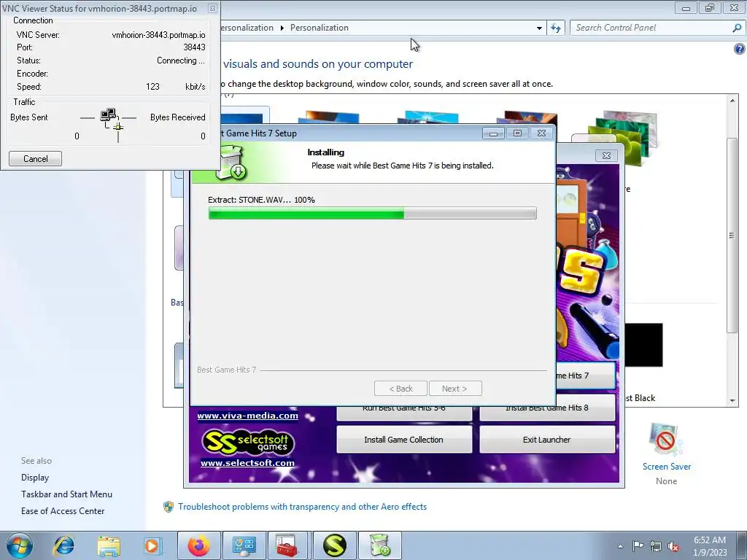
Task: Open Screen Saver settings
Action: point(667,452)
